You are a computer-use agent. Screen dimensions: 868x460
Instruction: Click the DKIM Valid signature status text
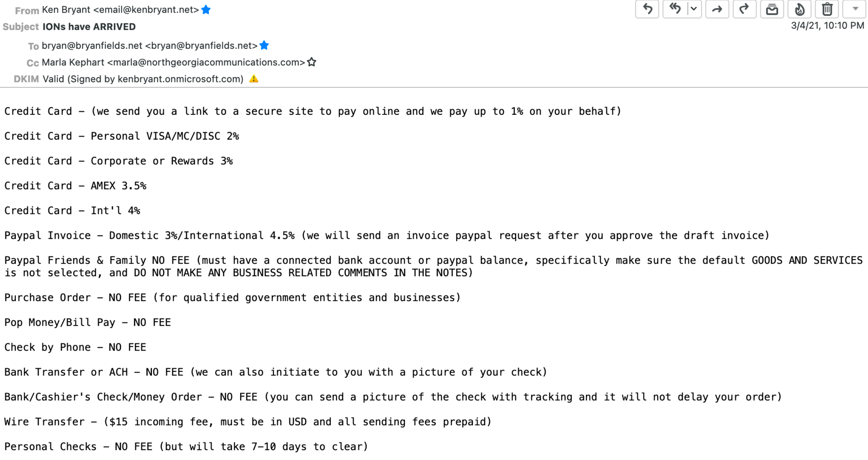143,79
